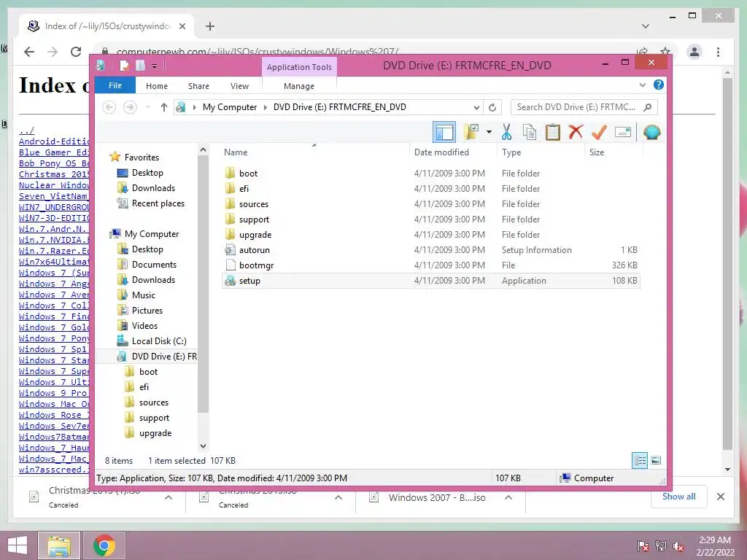Click the red X Delete icon
The width and height of the screenshot is (747, 560).
[x=576, y=132]
